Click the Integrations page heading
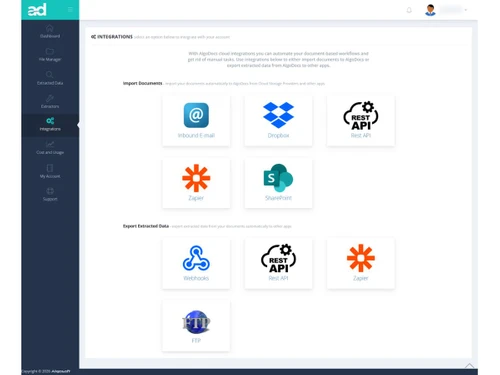The image size is (500, 375). [x=115, y=37]
